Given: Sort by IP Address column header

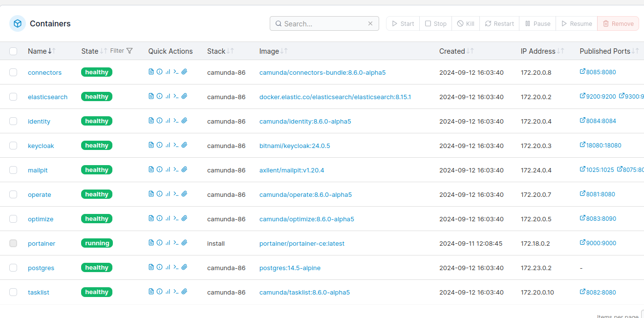Looking at the screenshot, I should click(538, 51).
